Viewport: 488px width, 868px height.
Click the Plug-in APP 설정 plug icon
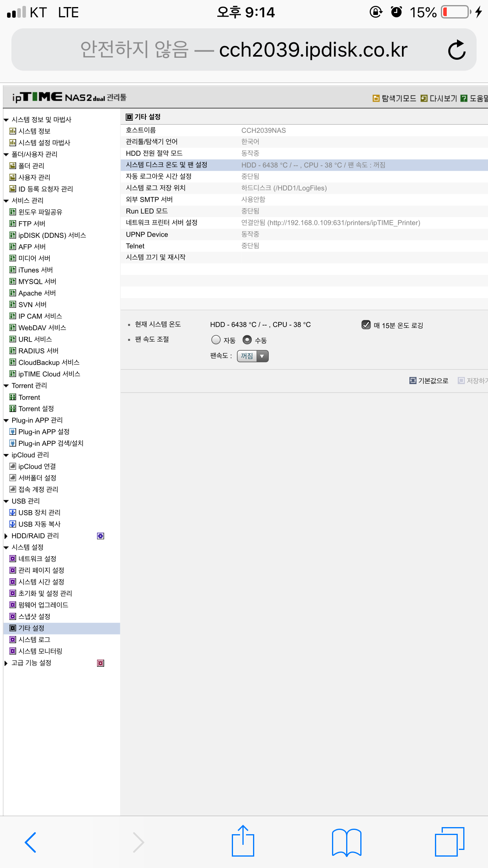click(13, 432)
